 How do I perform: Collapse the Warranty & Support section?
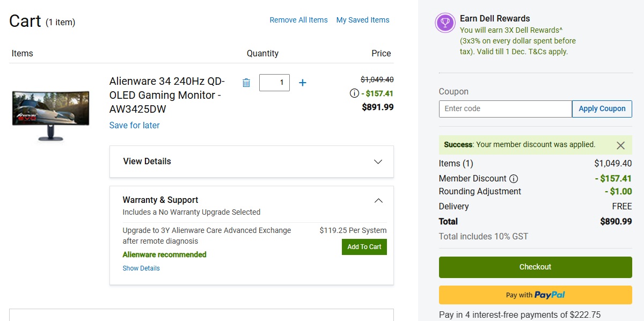click(x=378, y=201)
